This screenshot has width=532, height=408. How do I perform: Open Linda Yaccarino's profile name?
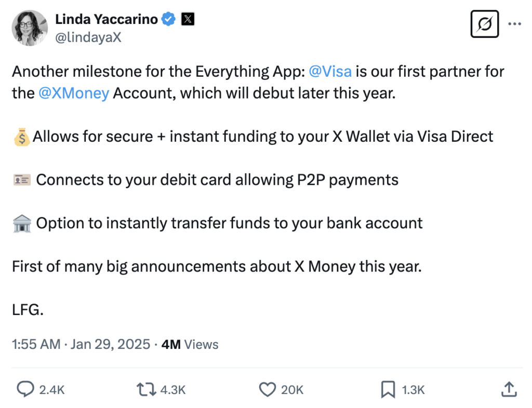tap(107, 20)
